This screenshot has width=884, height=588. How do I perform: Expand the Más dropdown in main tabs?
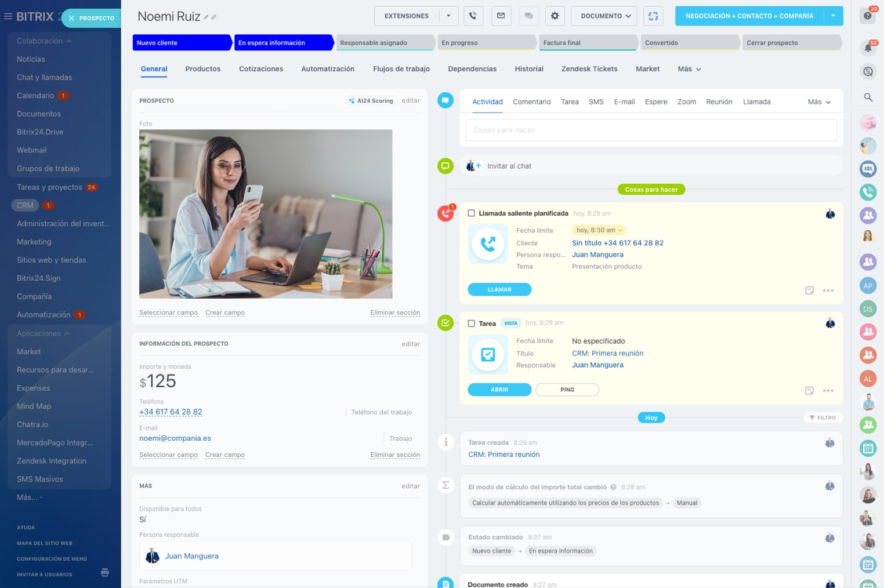click(x=689, y=69)
